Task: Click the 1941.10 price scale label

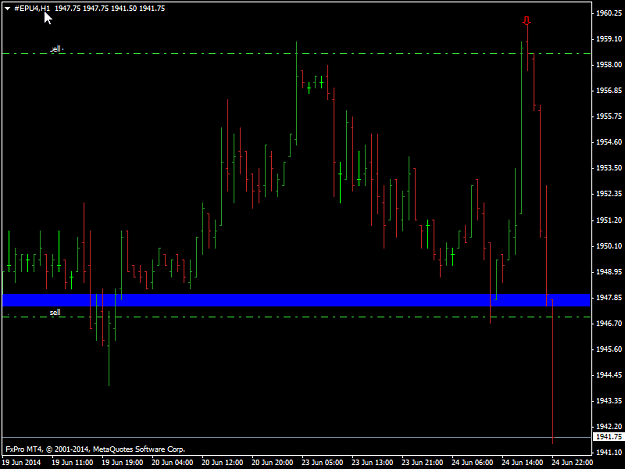Action: [609, 452]
